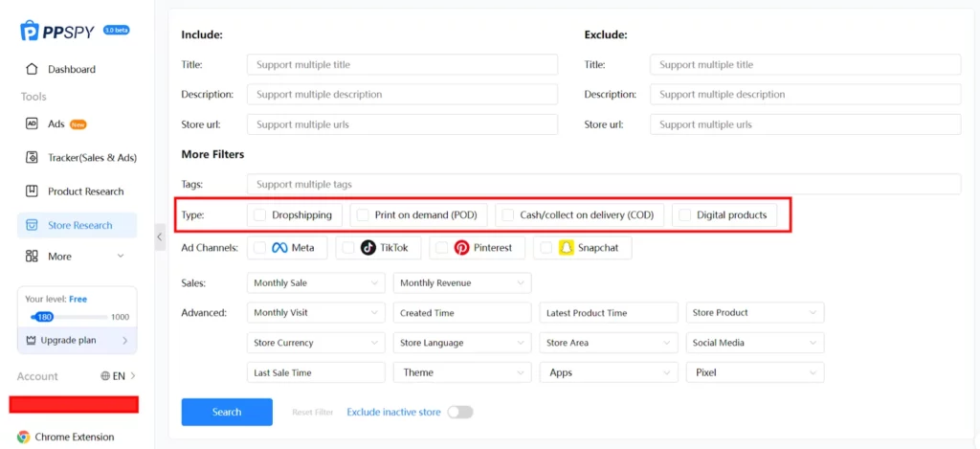Click the Ads sidebar icon
This screenshot has width=980, height=449.
point(32,123)
